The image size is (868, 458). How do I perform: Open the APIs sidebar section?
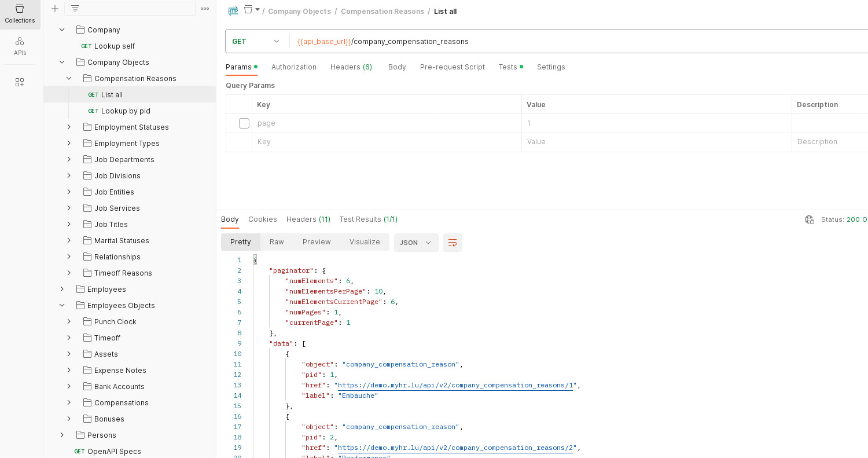(20, 46)
